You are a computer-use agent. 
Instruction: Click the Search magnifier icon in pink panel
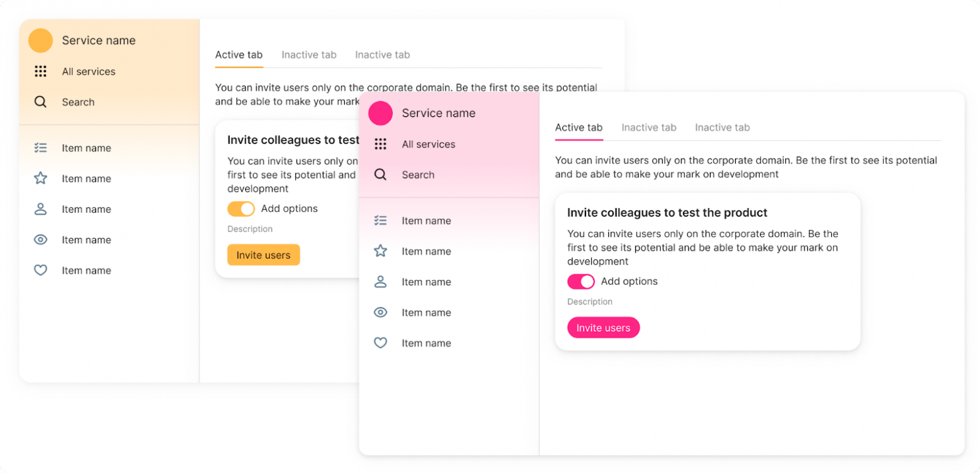tap(380, 175)
